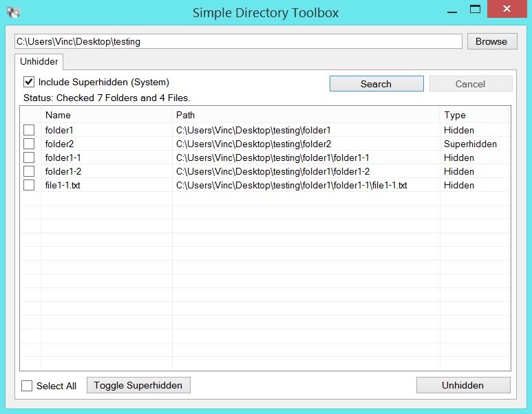Check the box for folder1-2 row
The image size is (532, 414).
29,171
